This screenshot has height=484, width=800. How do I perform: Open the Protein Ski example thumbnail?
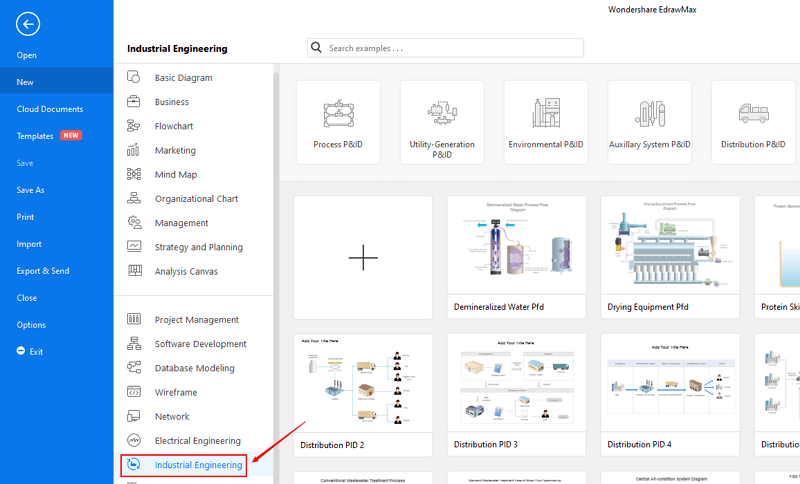pyautogui.click(x=777, y=258)
